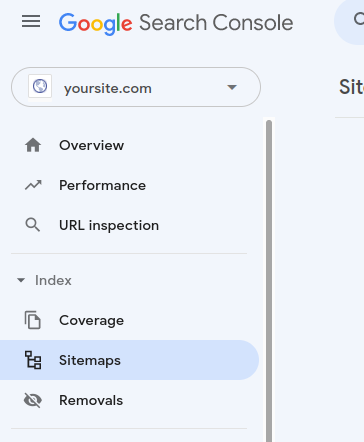Click the Google Search Console logo
364x442 pixels.
click(x=176, y=23)
